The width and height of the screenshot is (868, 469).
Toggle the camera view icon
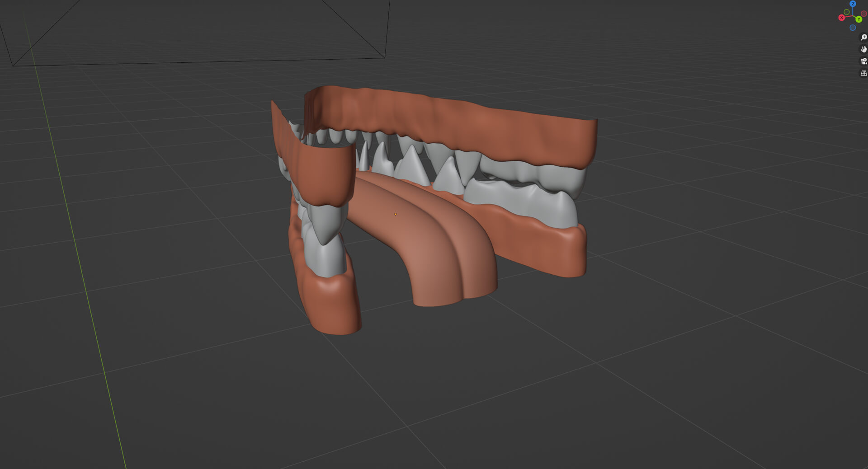click(x=863, y=61)
